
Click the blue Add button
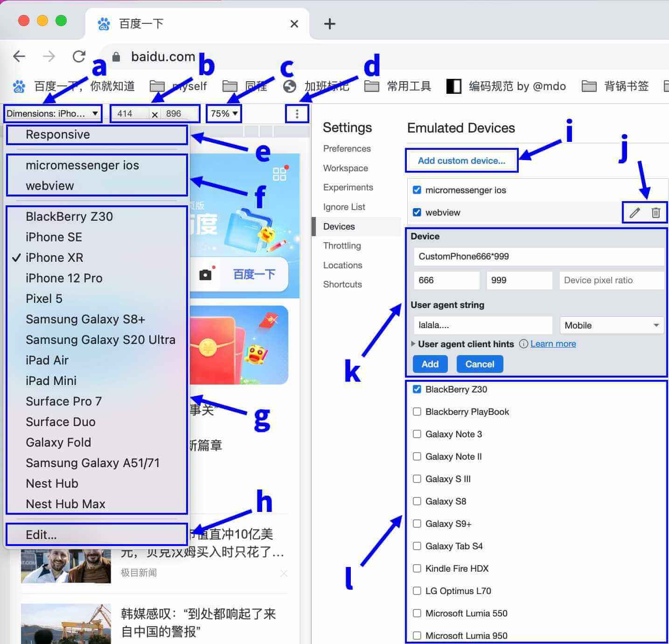pyautogui.click(x=430, y=364)
